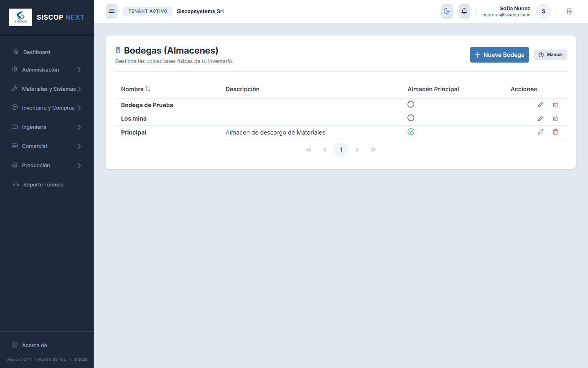This screenshot has height=368, width=588.
Task: Select page 1 in the pagination
Action: tap(341, 150)
